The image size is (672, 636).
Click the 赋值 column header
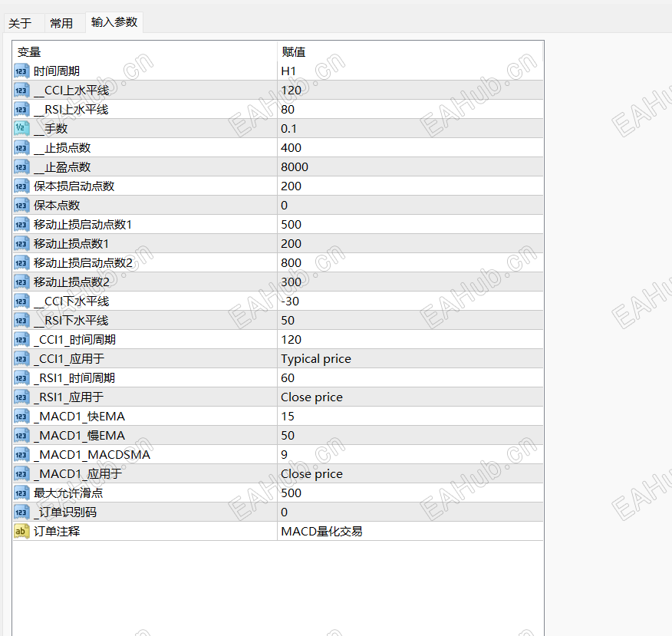coord(294,52)
